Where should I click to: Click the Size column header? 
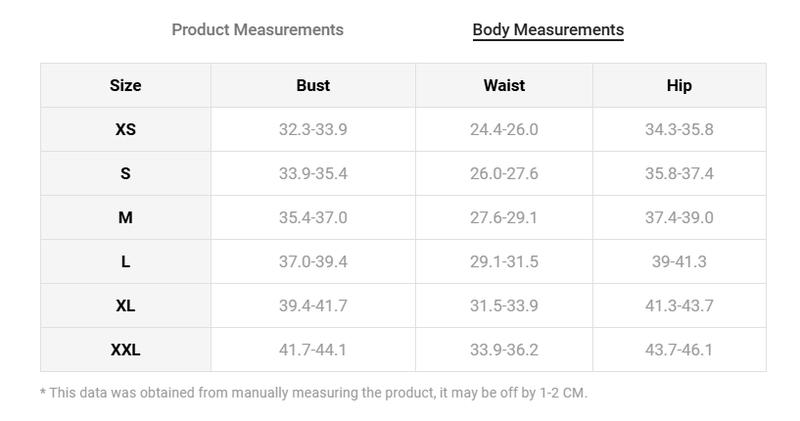[126, 85]
